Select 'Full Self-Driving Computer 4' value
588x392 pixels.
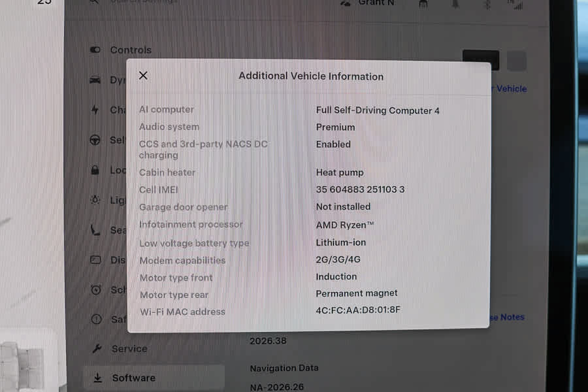tap(378, 110)
